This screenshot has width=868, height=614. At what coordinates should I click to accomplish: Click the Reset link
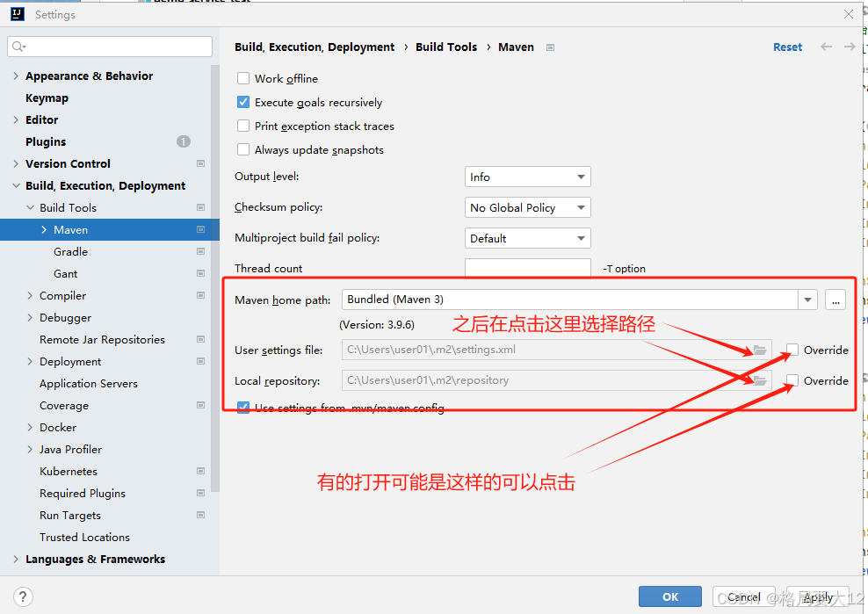pyautogui.click(x=787, y=47)
